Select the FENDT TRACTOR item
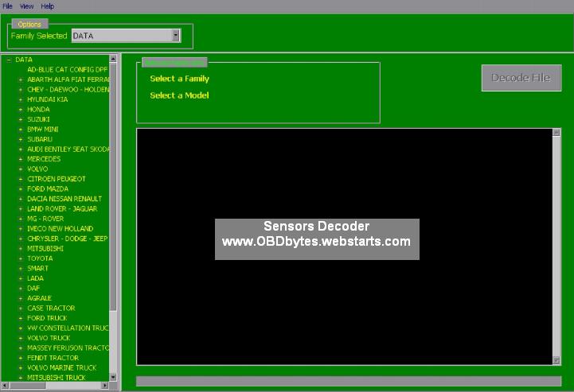This screenshot has height=392, width=574. click(x=53, y=358)
